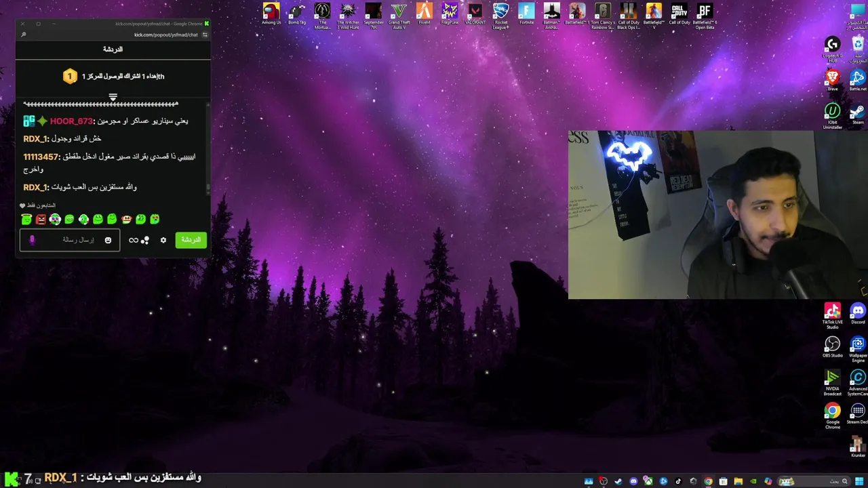
Task: Insert the first green halo emote
Action: tap(26, 219)
